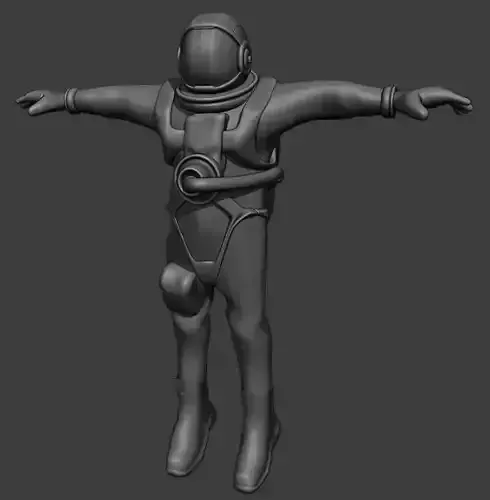Click the neck ring collar of the suit

(x=217, y=91)
